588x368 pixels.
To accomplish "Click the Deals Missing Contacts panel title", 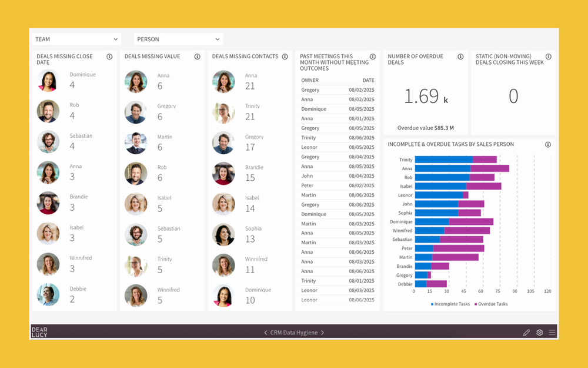I will (x=245, y=57).
